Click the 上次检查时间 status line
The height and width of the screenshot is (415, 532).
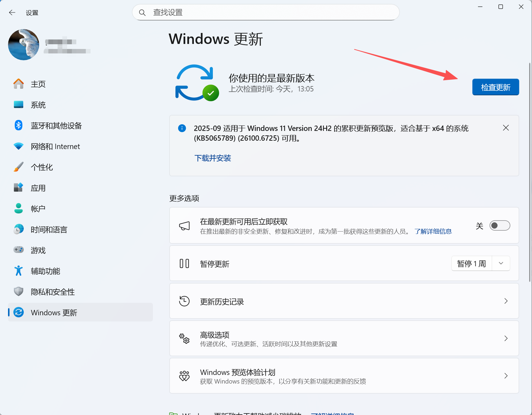271,89
